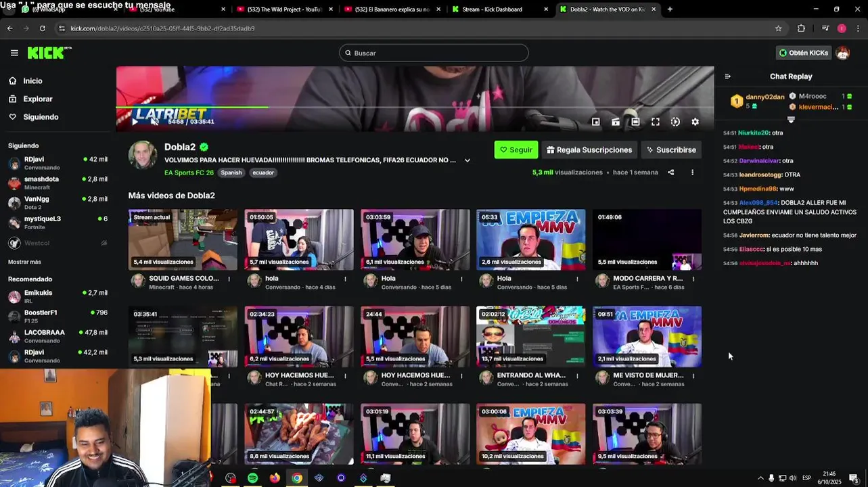Open options for ENTRANDO AL WHA... video
Screen dimensions: 868x487
[577, 375]
